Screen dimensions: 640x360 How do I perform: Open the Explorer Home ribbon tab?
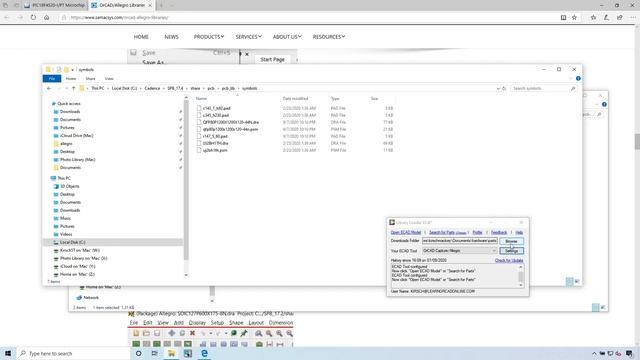point(71,78)
